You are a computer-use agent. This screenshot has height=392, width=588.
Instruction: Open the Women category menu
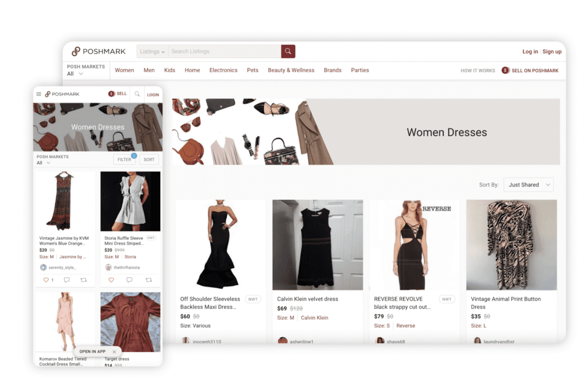[x=124, y=71]
